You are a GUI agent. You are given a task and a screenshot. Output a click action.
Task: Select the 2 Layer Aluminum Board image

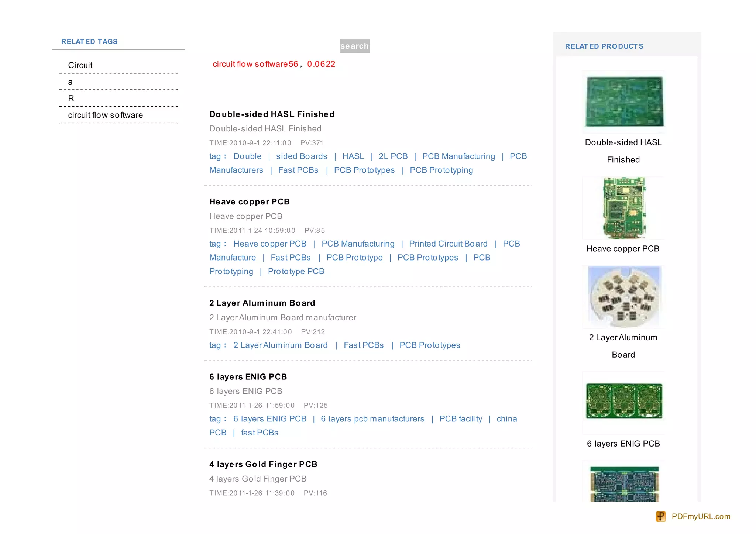(624, 297)
